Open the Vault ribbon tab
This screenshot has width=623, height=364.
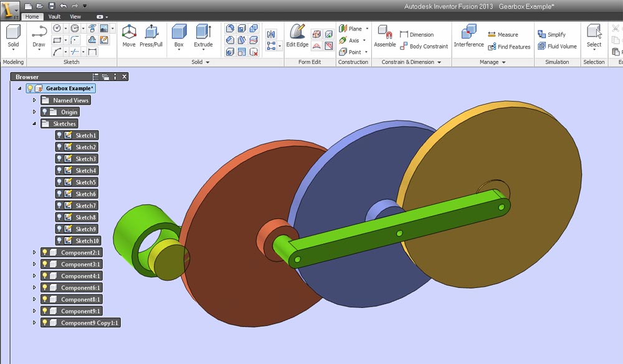click(x=54, y=17)
